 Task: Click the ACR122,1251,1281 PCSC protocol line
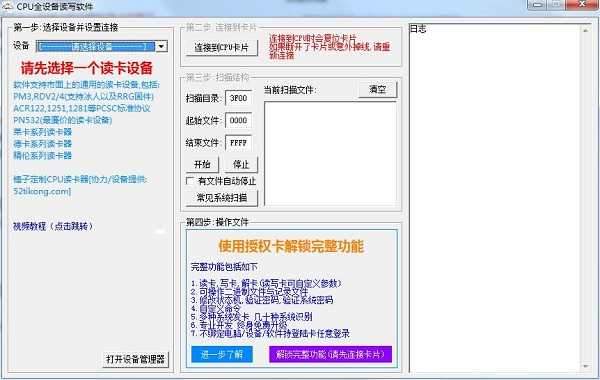[82, 108]
